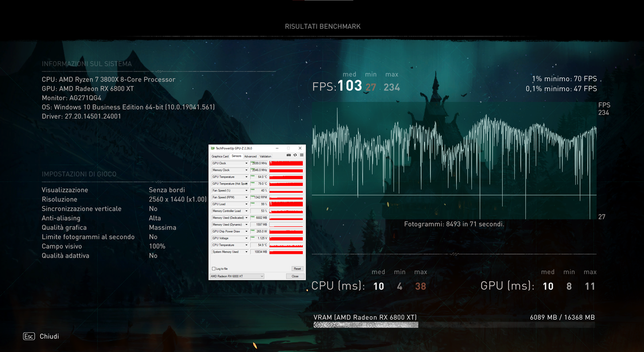This screenshot has height=352, width=644.
Task: Click the Memory Used (Dynamic) history graph
Action: (286, 225)
